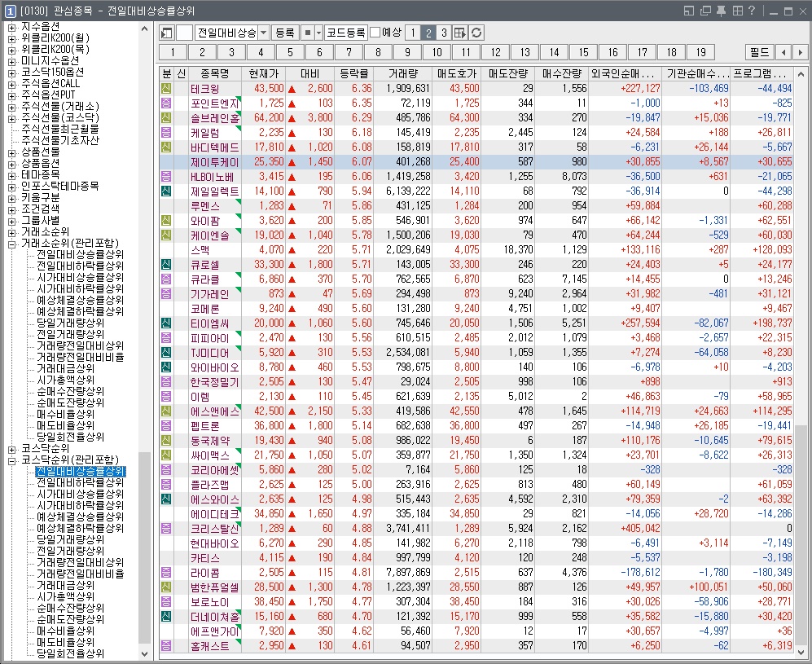Image resolution: width=812 pixels, height=664 pixels.
Task: Click the window layout icon left of overlapping windows
Action: click(689, 11)
